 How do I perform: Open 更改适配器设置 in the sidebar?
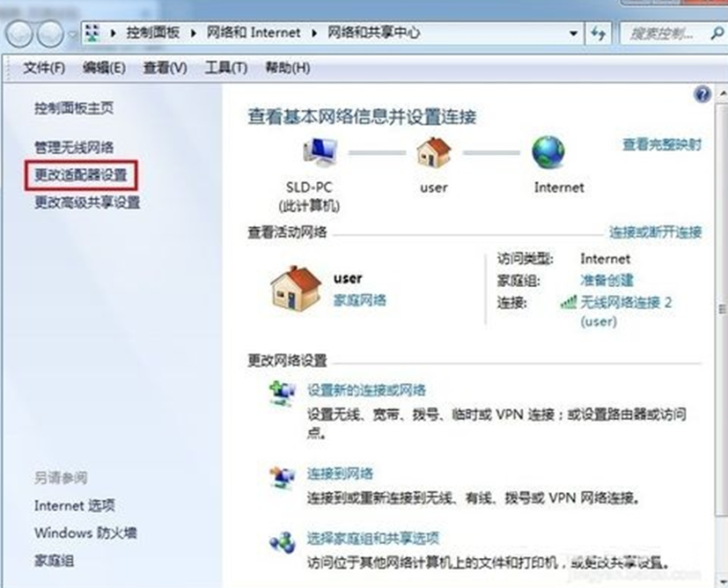pos(81,175)
